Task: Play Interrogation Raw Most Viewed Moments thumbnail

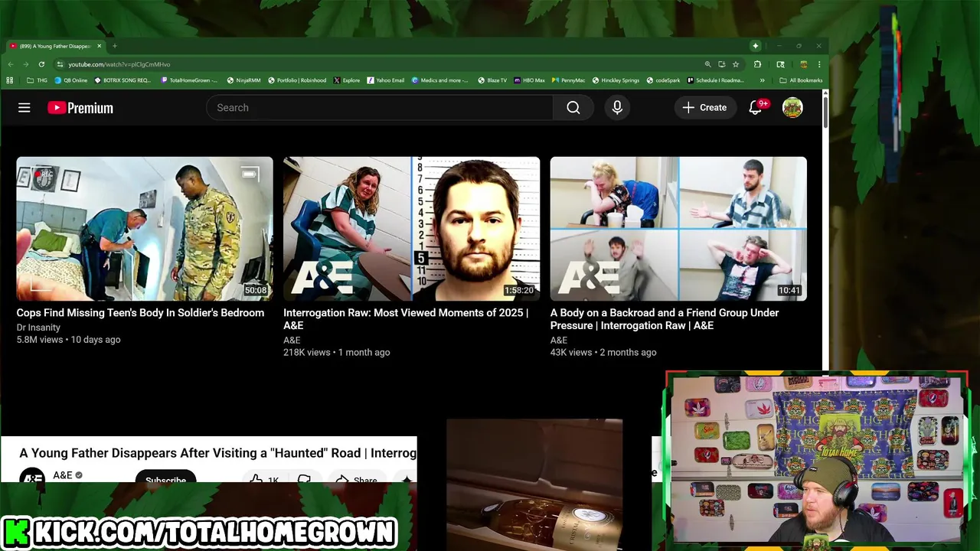Action: [x=411, y=229]
